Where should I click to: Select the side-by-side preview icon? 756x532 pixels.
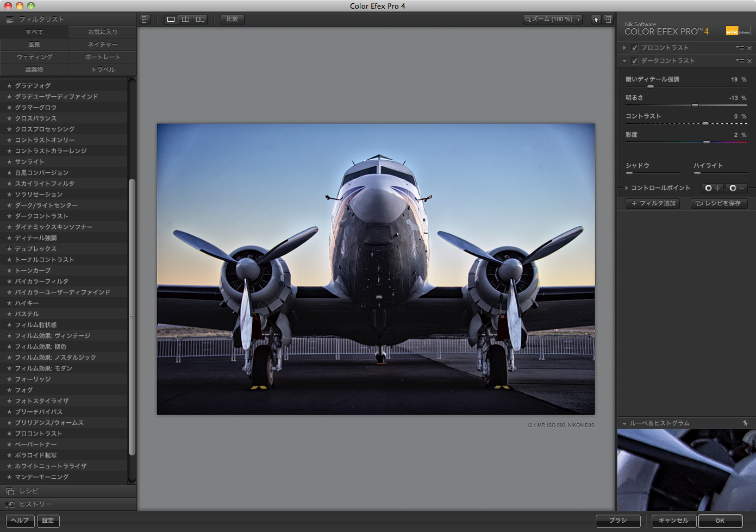(x=200, y=18)
